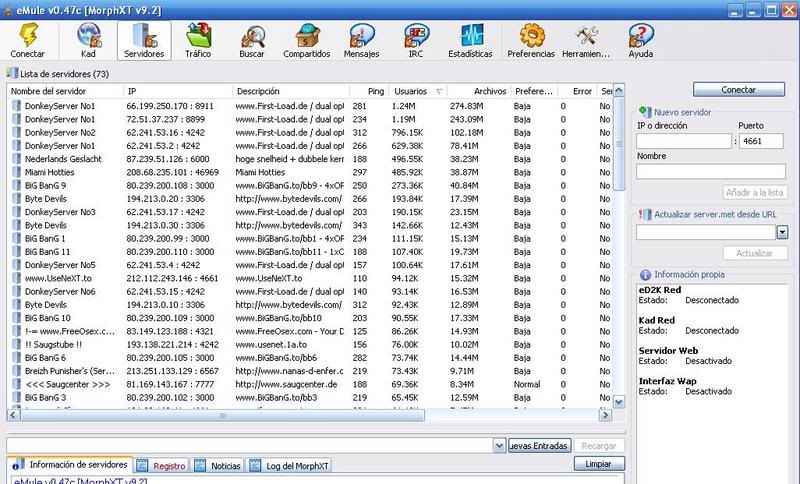Click the server list vertical scrollbar thumb

click(619, 144)
